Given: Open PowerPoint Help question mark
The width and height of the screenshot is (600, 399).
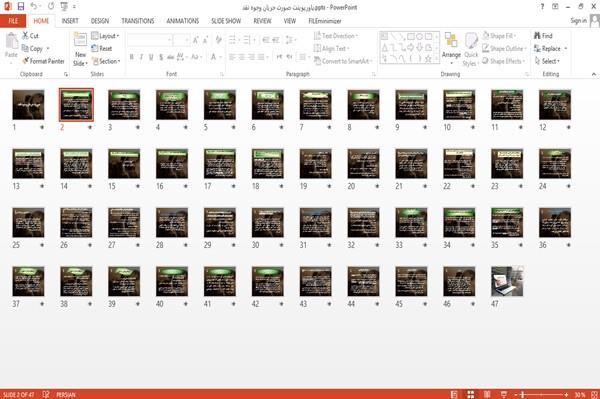Looking at the screenshot, I should (542, 7).
